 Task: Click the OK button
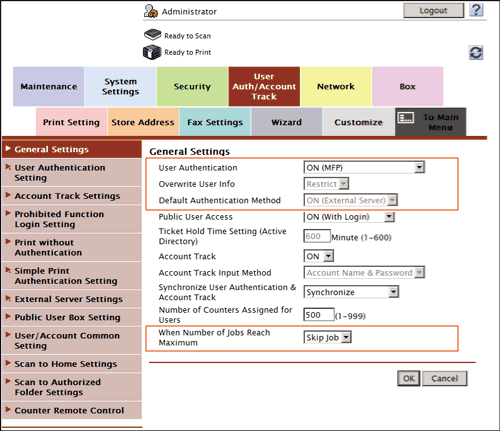point(409,378)
